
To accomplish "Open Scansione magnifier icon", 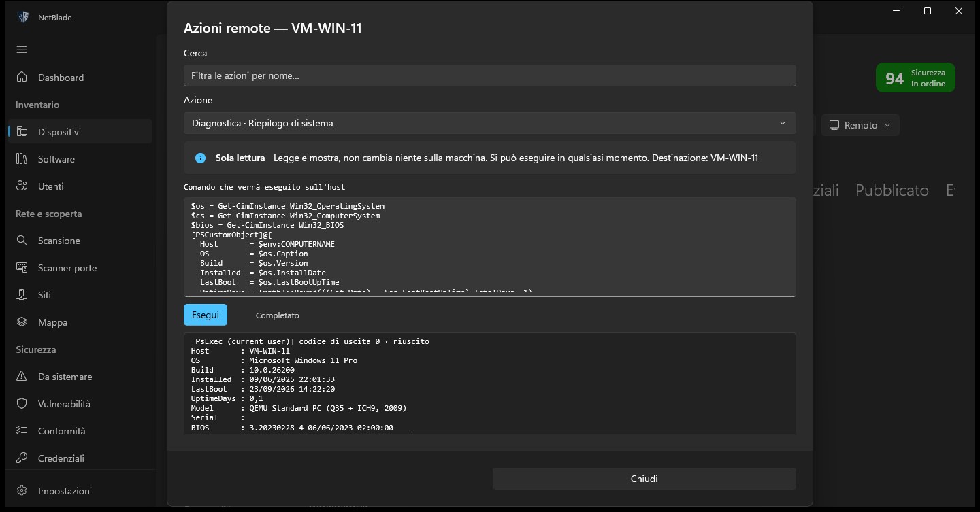I will [x=22, y=240].
